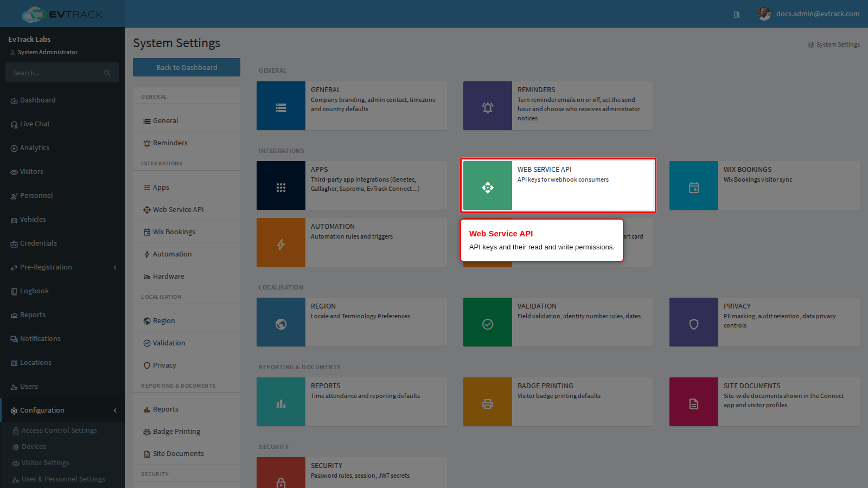Open Personnel in left sidebar
Viewport: 868px width, 488px height.
pyautogui.click(x=62, y=196)
